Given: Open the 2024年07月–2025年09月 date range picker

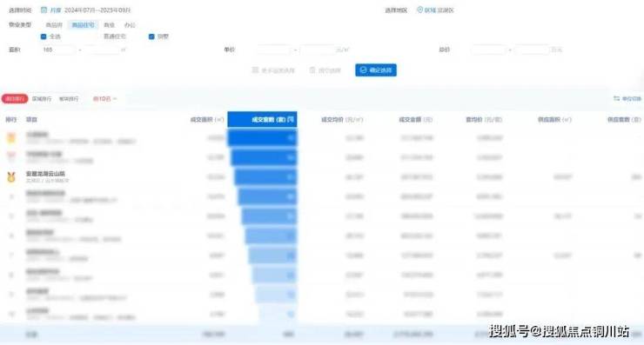Looking at the screenshot, I should click(97, 10).
